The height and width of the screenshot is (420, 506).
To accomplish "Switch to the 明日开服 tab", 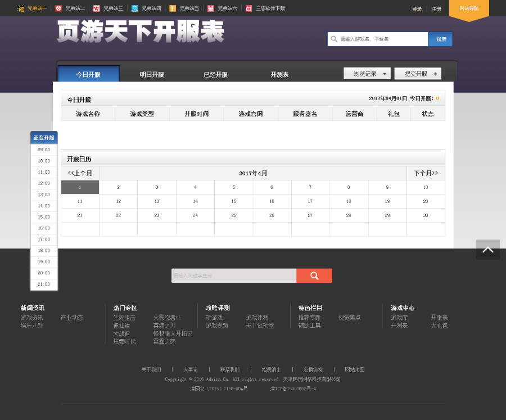I will [152, 75].
